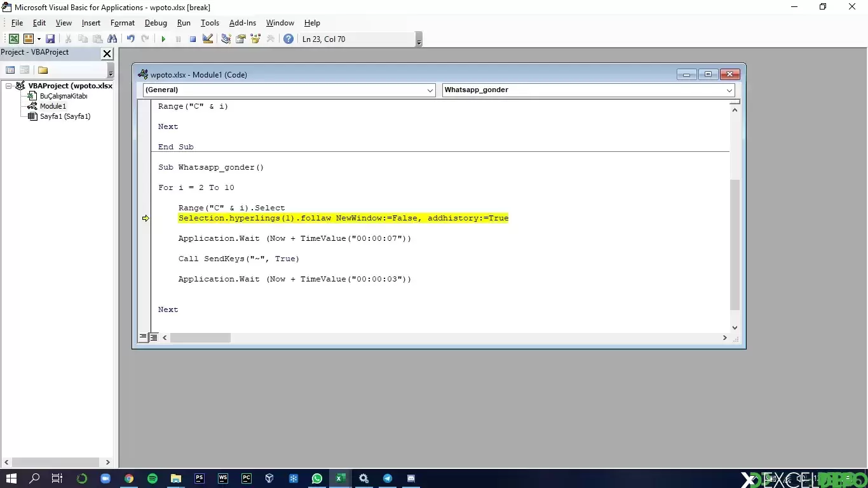Click the Cut scissors icon

pyautogui.click(x=68, y=39)
